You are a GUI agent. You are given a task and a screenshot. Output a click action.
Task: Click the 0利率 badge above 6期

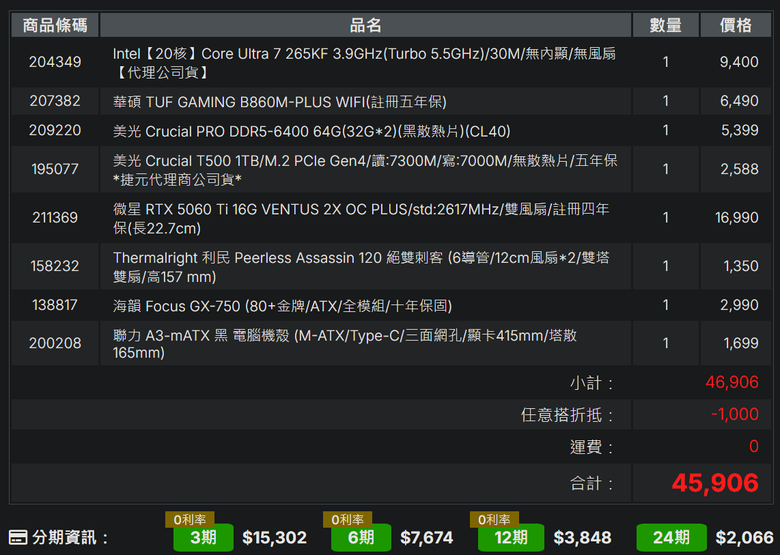347,520
